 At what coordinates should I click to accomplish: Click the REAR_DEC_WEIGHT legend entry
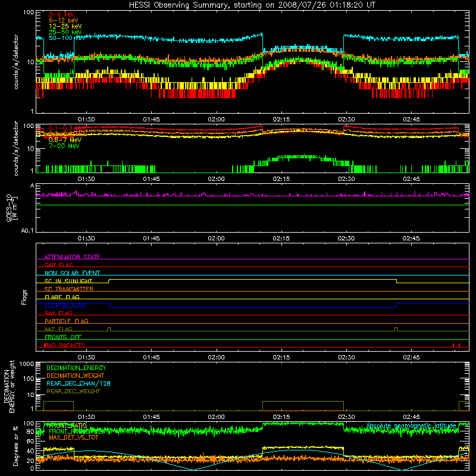tap(73, 392)
